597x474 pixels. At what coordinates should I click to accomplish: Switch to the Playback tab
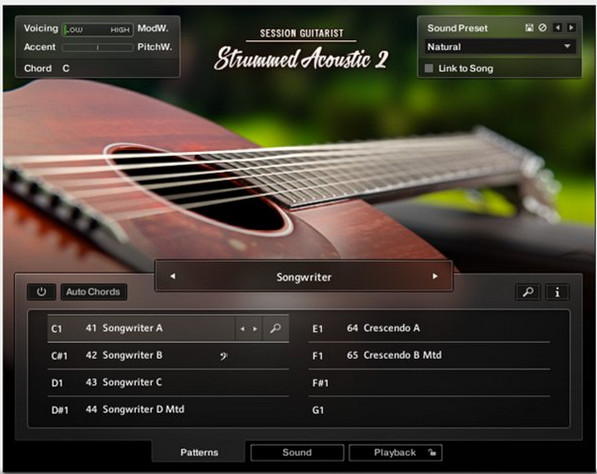click(396, 452)
